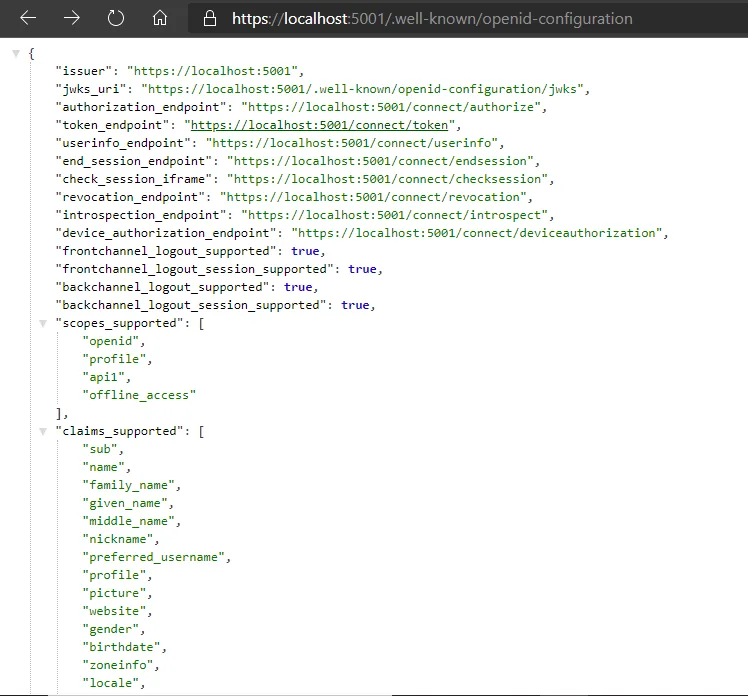
Task: Select the jwks_uri value URL
Action: point(362,89)
